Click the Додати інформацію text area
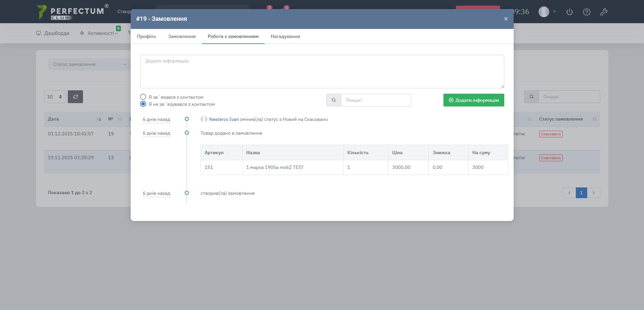Image resolution: width=644 pixels, height=310 pixels. (322, 72)
